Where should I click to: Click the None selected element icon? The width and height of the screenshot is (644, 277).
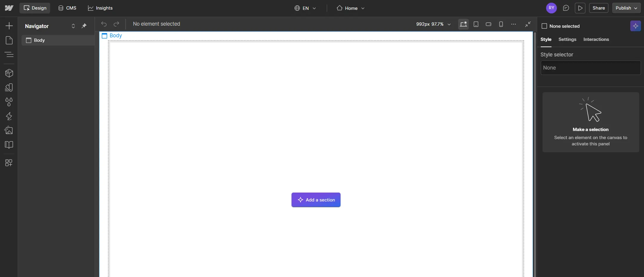click(544, 26)
